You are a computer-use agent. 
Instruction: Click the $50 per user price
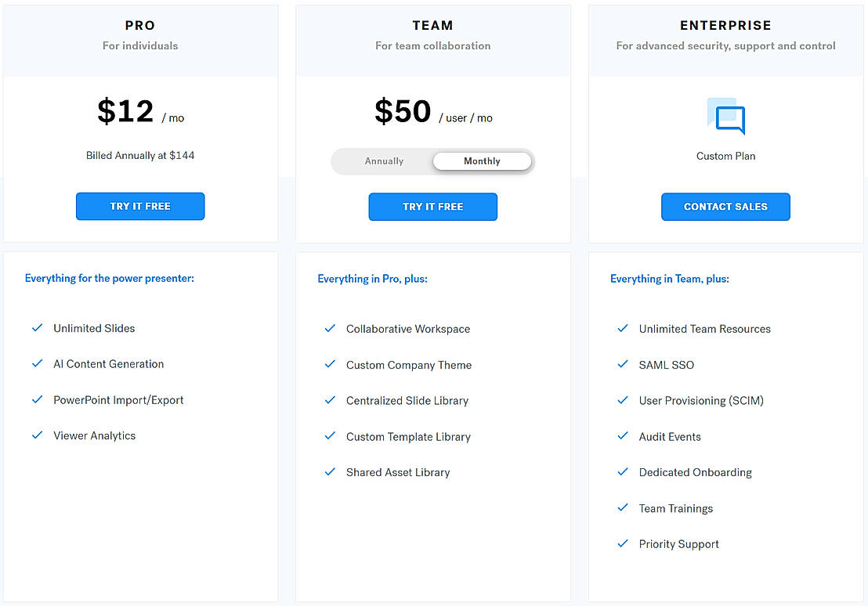(403, 111)
